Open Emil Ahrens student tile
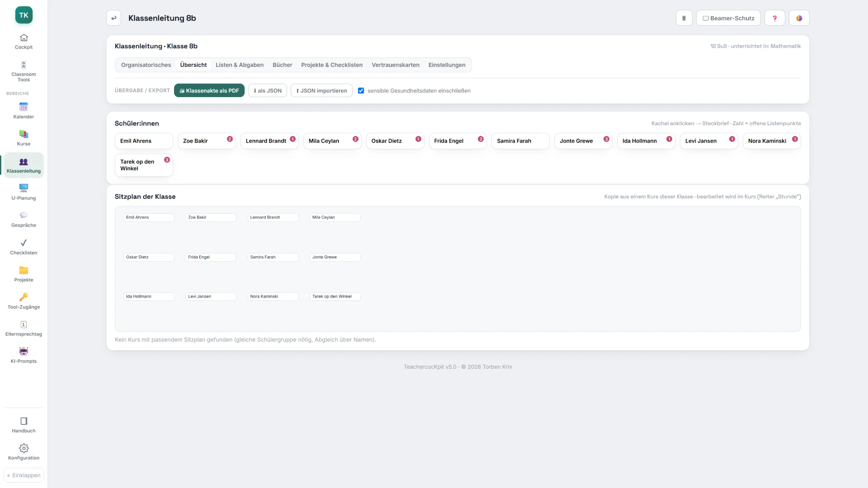The height and width of the screenshot is (488, 868). point(144,141)
